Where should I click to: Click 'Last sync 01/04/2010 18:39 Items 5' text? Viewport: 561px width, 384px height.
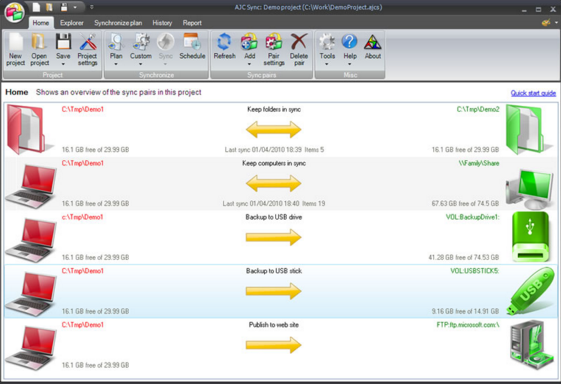pyautogui.click(x=274, y=150)
